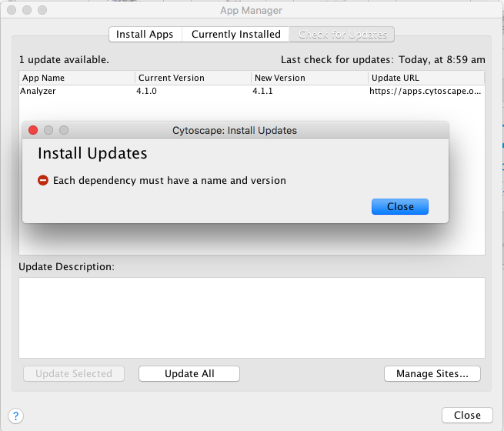Image resolution: width=504 pixels, height=431 pixels.
Task: Click the apps.cytoscape update URL cell
Action: coord(426,91)
